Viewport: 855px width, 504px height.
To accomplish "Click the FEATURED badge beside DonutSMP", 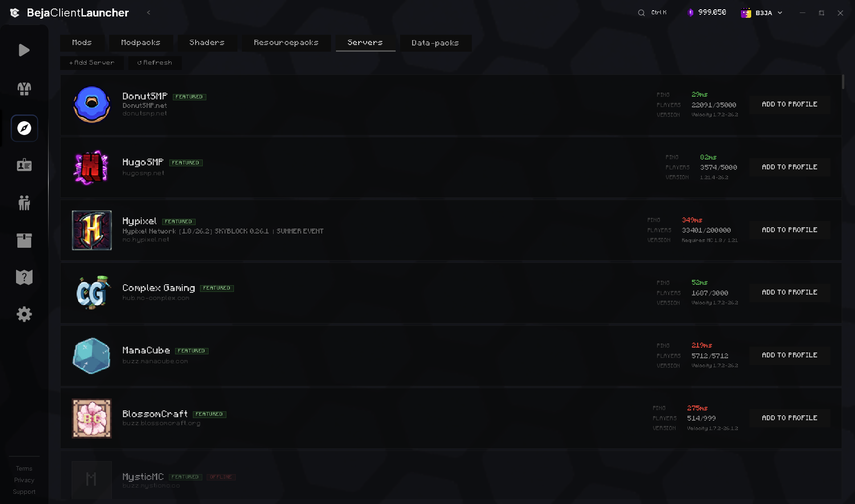I will tap(189, 97).
